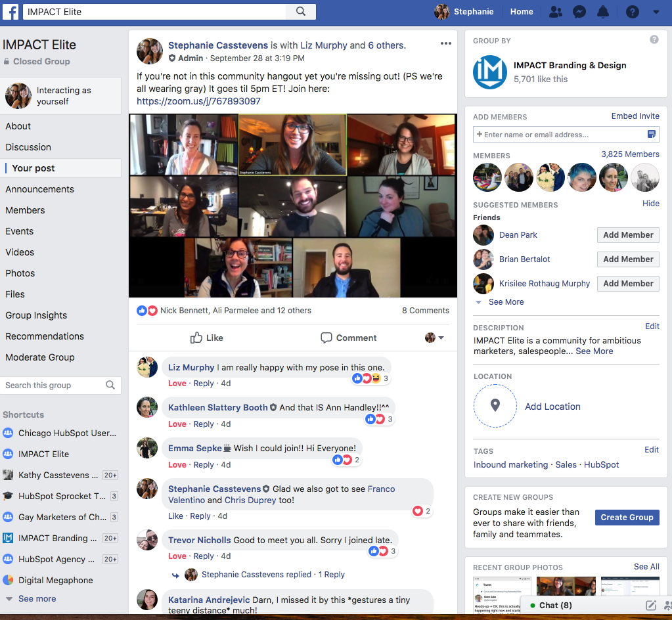Click the Embed Invite link
The image size is (672, 620).
coord(635,116)
